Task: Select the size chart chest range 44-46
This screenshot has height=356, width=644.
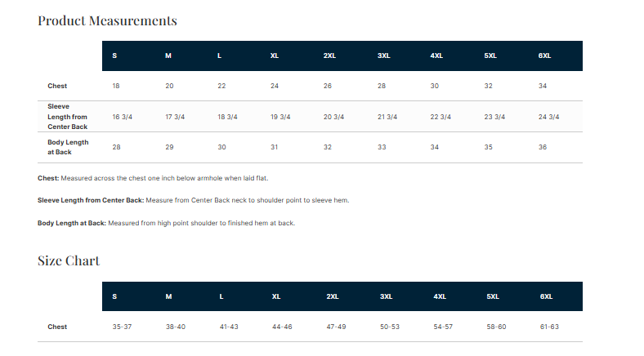Action: click(x=282, y=327)
